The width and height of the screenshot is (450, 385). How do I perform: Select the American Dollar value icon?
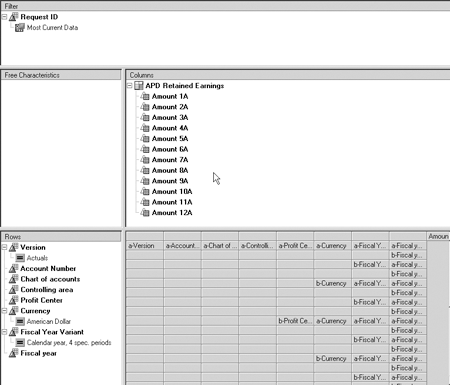point(20,322)
